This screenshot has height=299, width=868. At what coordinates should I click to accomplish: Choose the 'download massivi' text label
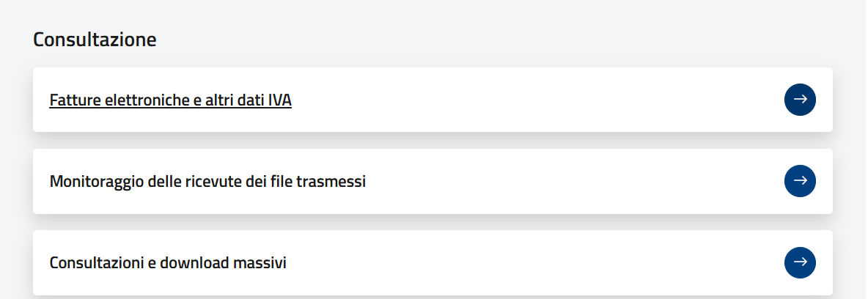[223, 263]
